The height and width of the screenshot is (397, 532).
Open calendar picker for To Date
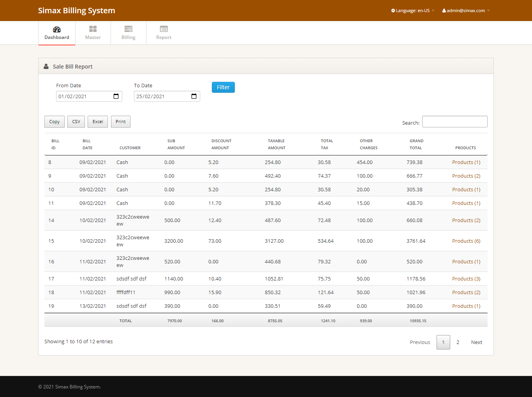pos(194,96)
